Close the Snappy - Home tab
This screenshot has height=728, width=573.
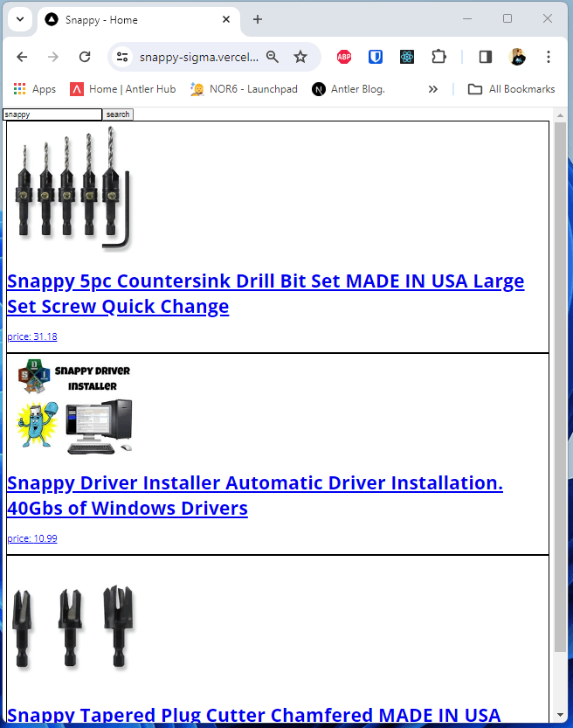coord(226,19)
